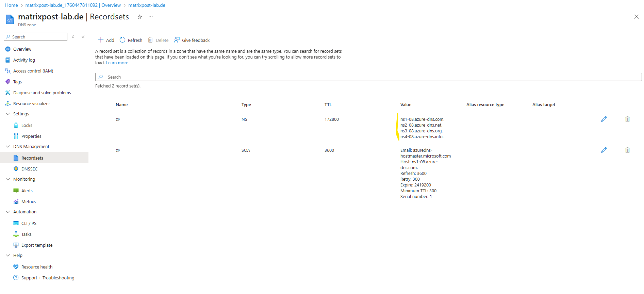Open Export template
This screenshot has width=644, height=294.
tap(37, 245)
